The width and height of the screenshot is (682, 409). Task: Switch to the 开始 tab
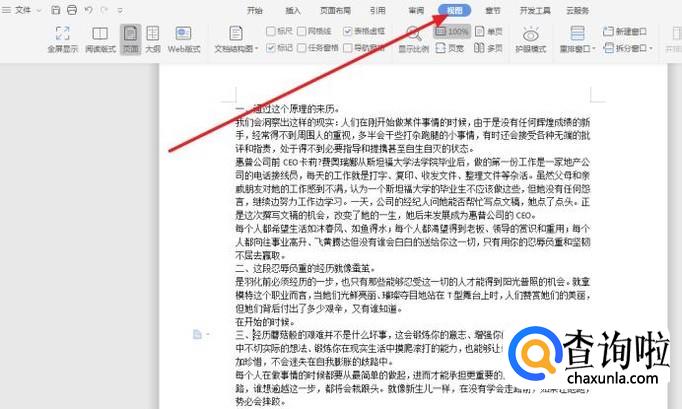pos(255,10)
